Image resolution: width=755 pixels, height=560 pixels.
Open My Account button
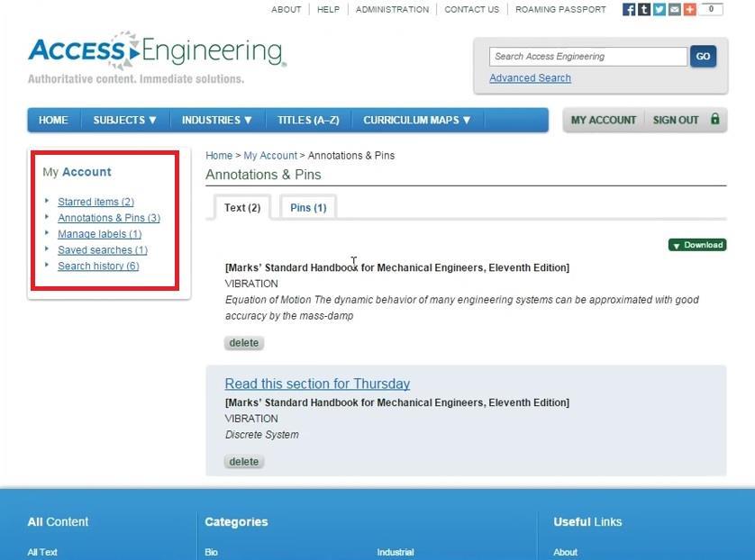[x=604, y=120]
